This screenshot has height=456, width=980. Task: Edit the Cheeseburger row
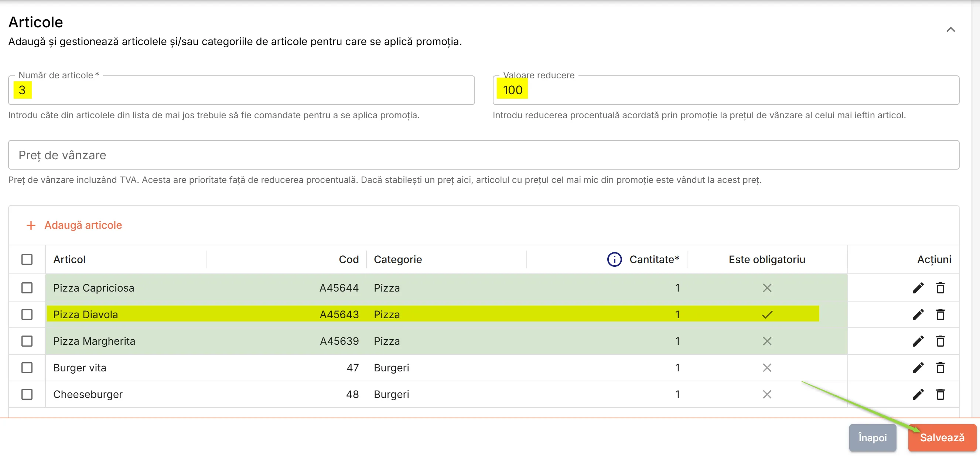click(x=918, y=395)
